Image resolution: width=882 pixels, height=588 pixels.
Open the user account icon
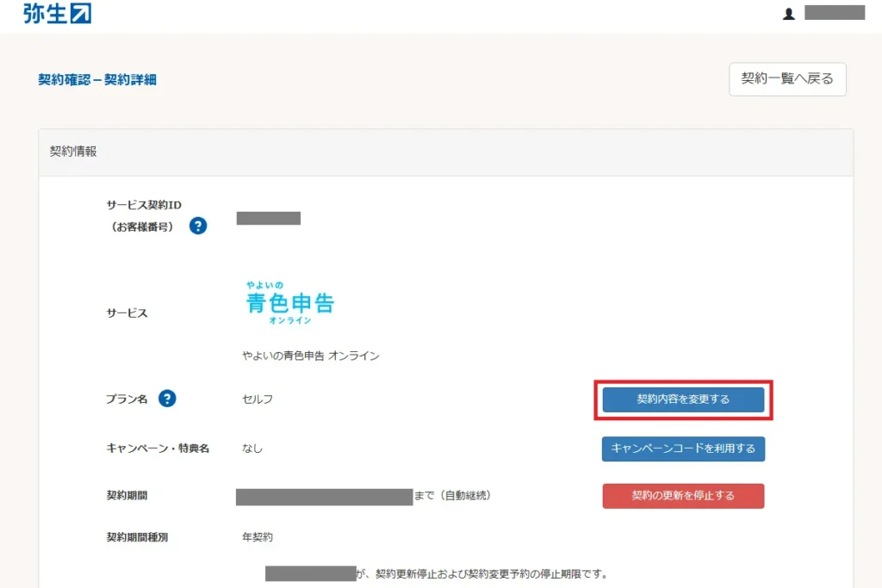click(x=789, y=14)
